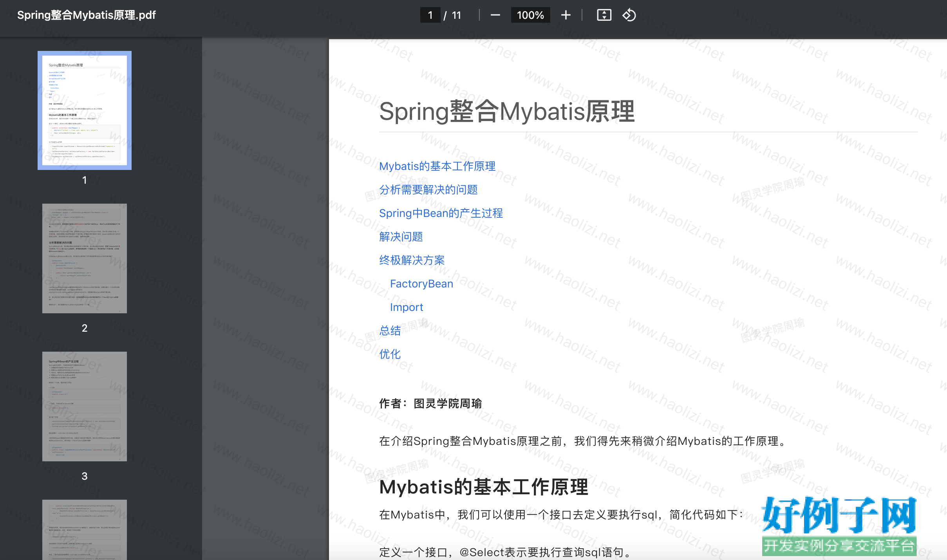Select the page 1 thumbnail
This screenshot has width=947, height=560.
coord(85,110)
